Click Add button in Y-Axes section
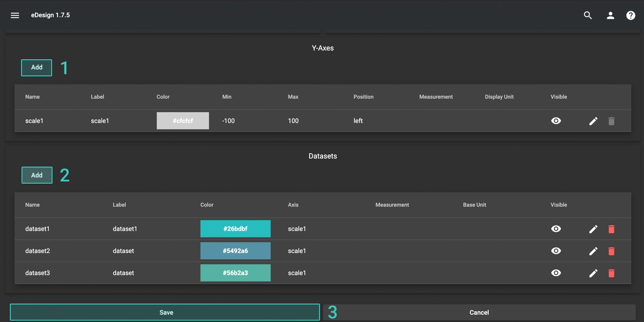This screenshot has width=644, height=322. coord(37,67)
